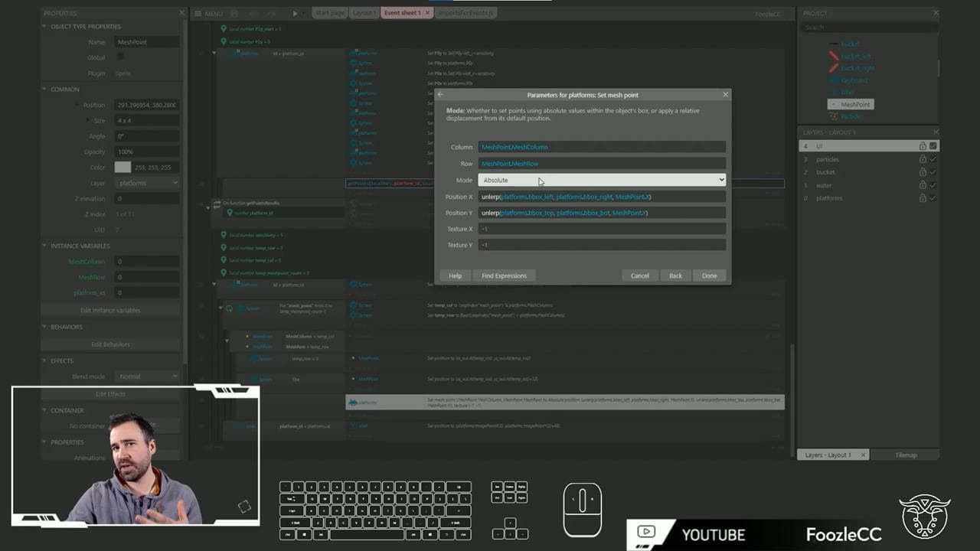Image resolution: width=980 pixels, height=551 pixels.
Task: Click the Edit instance variables link
Action: pos(110,310)
